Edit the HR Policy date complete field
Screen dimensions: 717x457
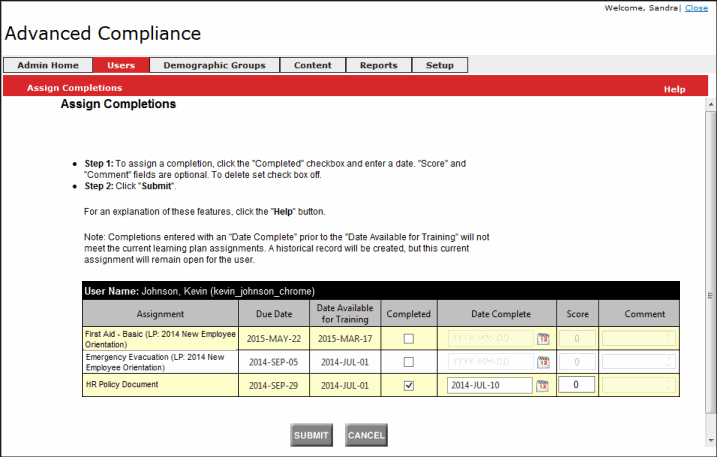tap(489, 385)
